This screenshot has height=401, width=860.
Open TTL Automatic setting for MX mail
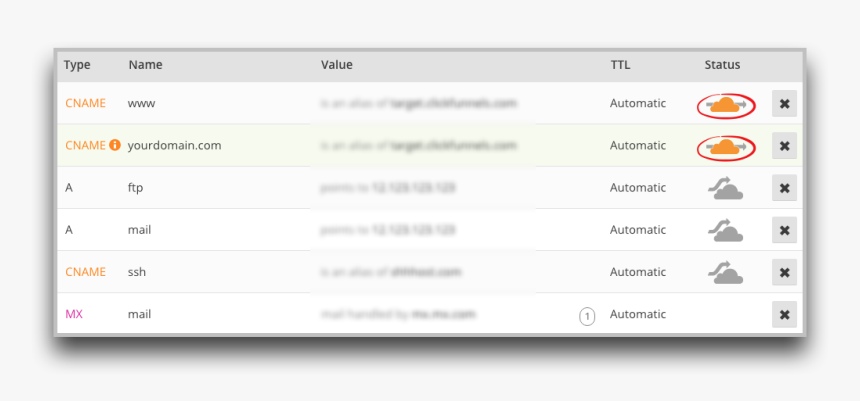[637, 314]
